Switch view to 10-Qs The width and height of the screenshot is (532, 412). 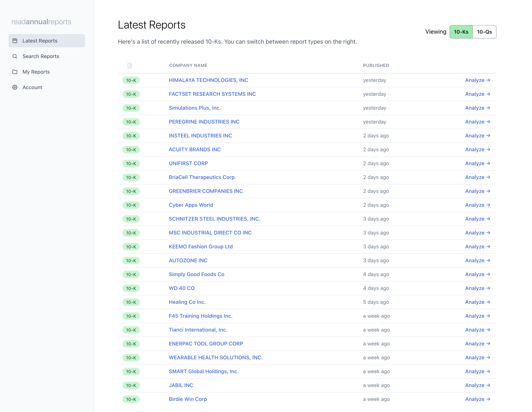pyautogui.click(x=484, y=32)
